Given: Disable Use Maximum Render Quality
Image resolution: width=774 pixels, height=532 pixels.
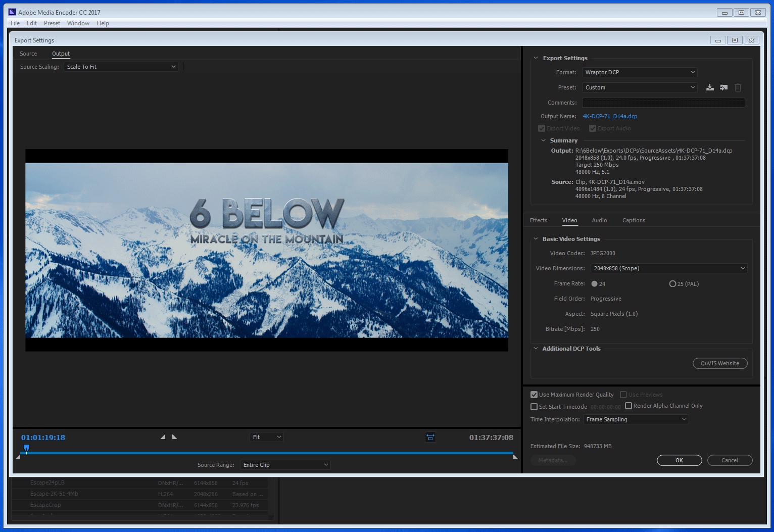Looking at the screenshot, I should [x=534, y=395].
